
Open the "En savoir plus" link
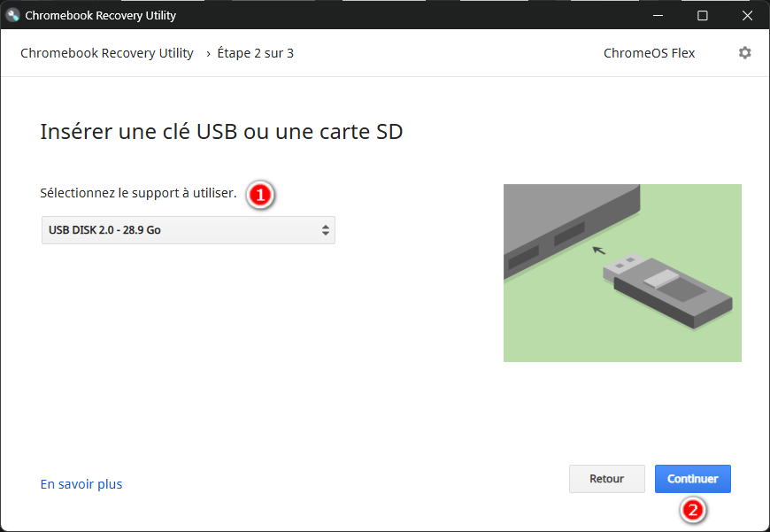81,484
